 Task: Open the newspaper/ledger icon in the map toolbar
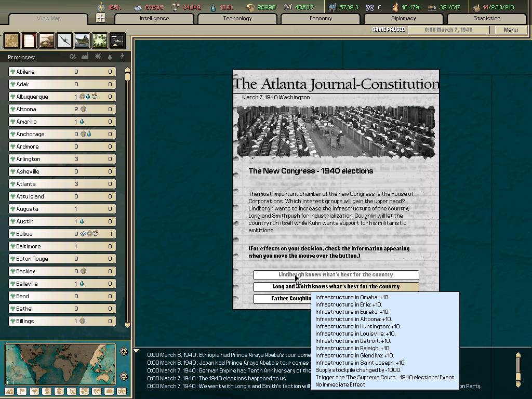pos(29,40)
